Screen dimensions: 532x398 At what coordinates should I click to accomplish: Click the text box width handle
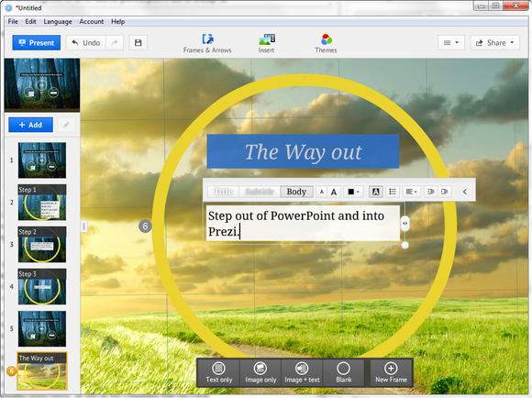pos(405,223)
